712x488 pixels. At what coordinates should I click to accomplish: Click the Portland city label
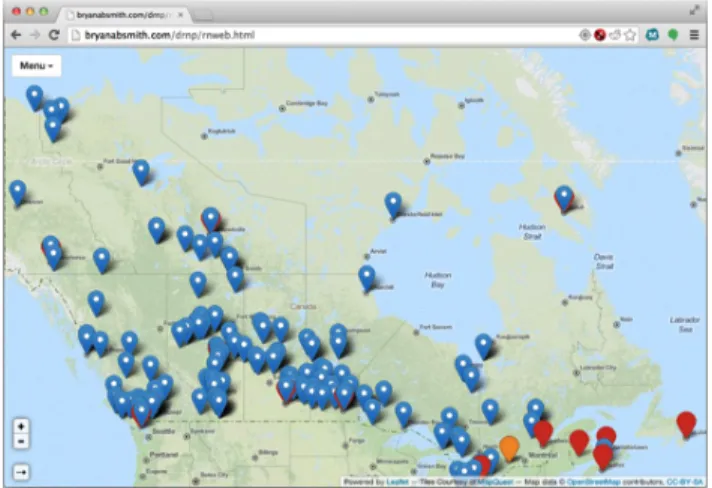pos(164,454)
